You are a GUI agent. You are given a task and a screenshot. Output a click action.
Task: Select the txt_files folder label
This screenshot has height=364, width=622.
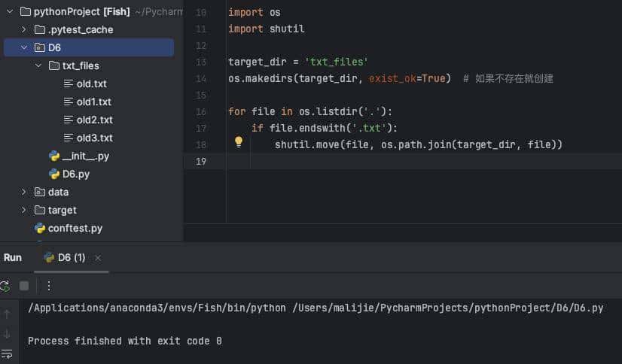(x=81, y=65)
